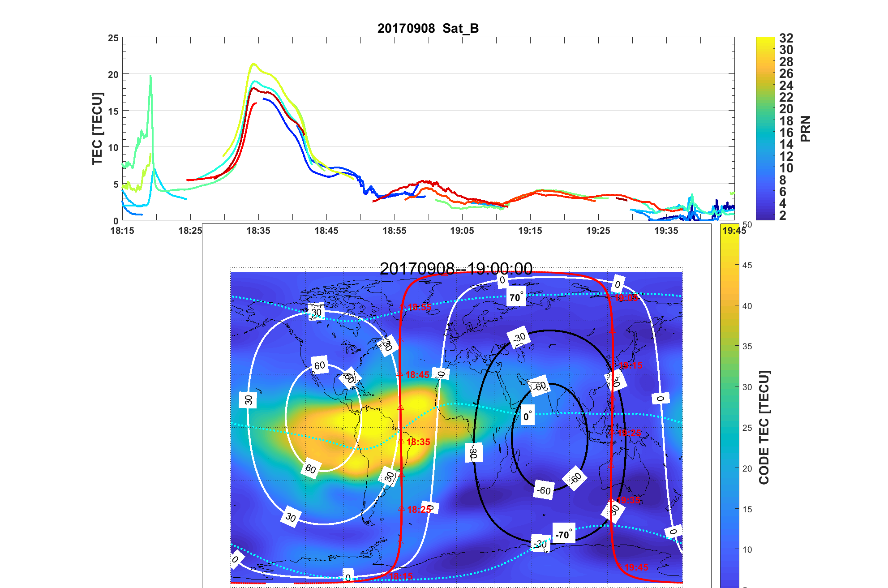Click the 18:45 x-axis tick label
Image resolution: width=888 pixels, height=588 pixels.
[x=326, y=231]
